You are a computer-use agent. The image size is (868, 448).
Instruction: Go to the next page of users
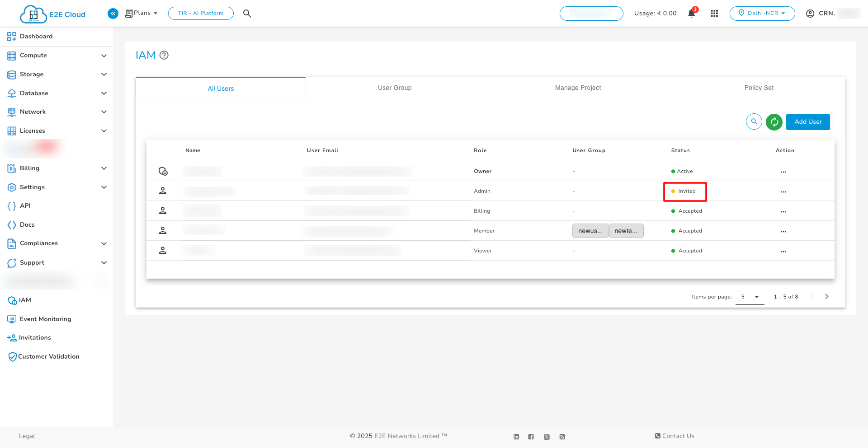(x=827, y=296)
